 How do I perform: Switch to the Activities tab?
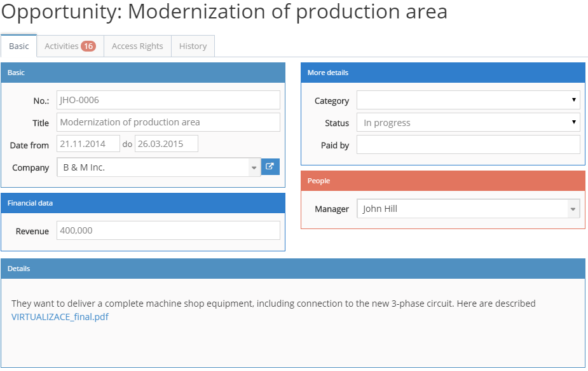(70, 46)
